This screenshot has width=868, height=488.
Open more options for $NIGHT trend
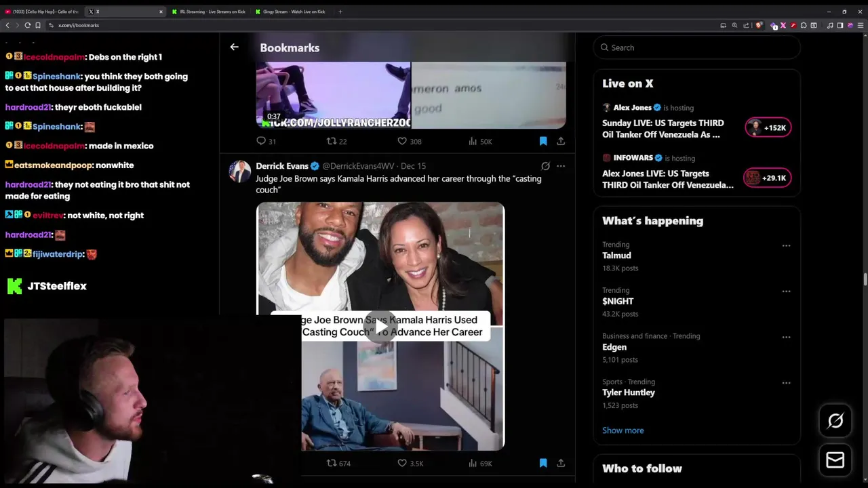(786, 291)
